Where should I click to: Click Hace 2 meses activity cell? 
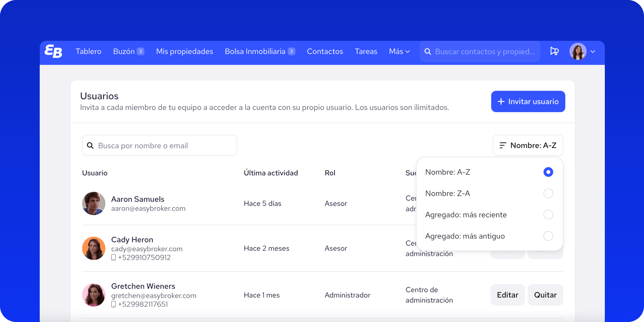coord(266,248)
